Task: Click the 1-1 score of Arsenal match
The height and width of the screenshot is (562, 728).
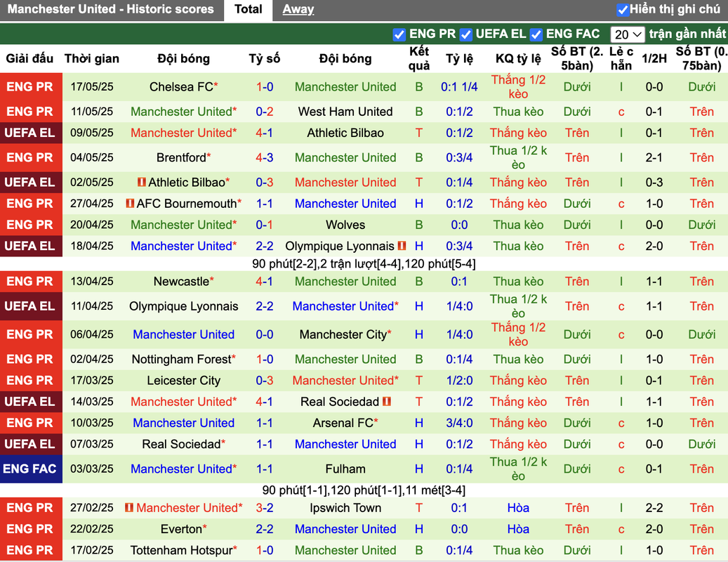Action: (265, 423)
